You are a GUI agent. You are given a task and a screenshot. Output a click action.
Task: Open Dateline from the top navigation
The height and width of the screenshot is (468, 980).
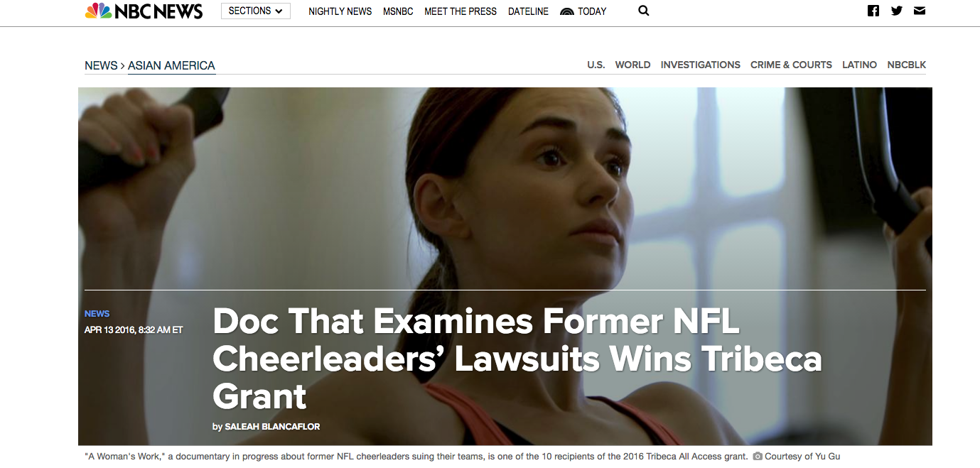pos(528,11)
